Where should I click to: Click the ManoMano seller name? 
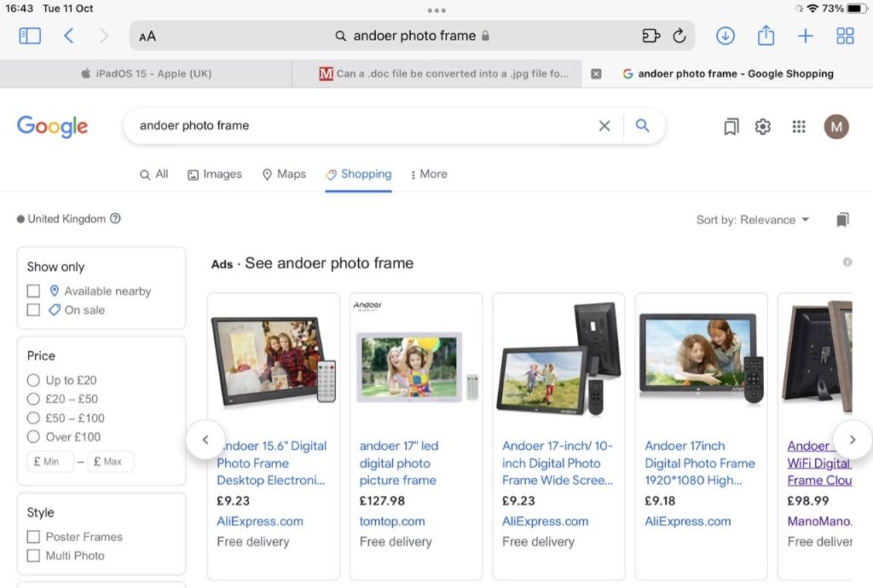point(819,522)
